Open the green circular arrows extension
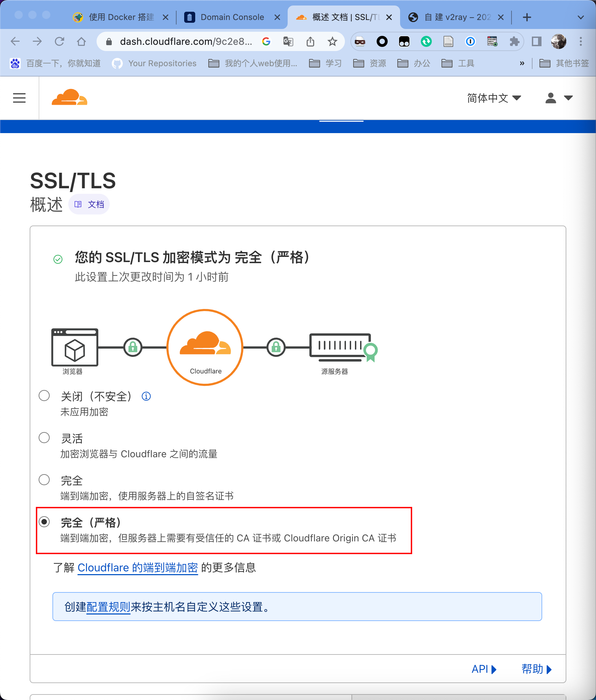This screenshot has width=596, height=700. pos(426,42)
